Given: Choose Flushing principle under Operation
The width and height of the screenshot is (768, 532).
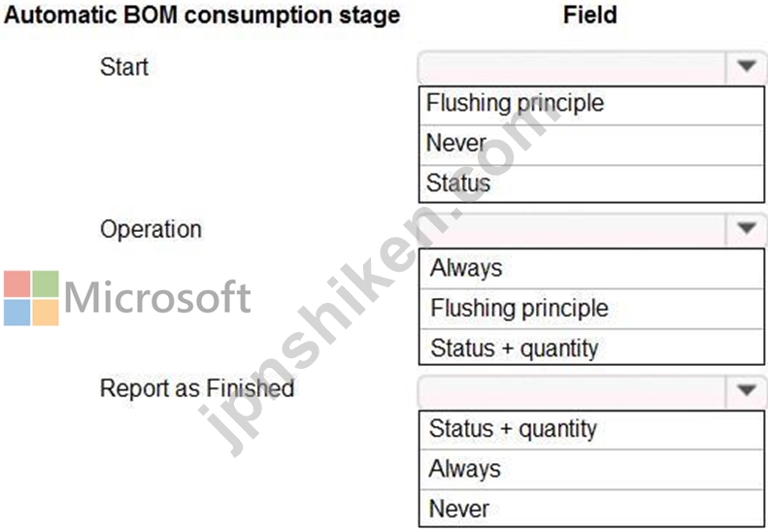Looking at the screenshot, I should click(591, 309).
